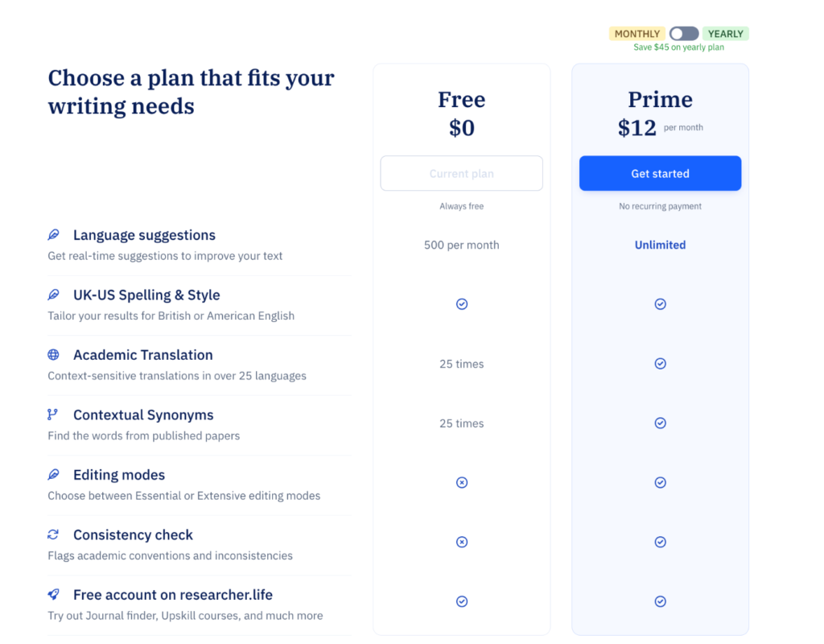Click the checkmark under Prime for Consistency check

point(660,542)
